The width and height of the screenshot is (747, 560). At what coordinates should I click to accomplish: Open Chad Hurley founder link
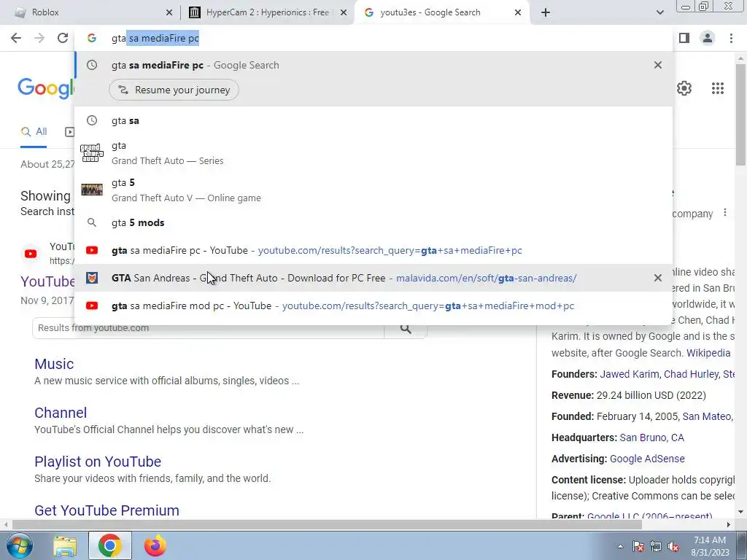coord(691,374)
